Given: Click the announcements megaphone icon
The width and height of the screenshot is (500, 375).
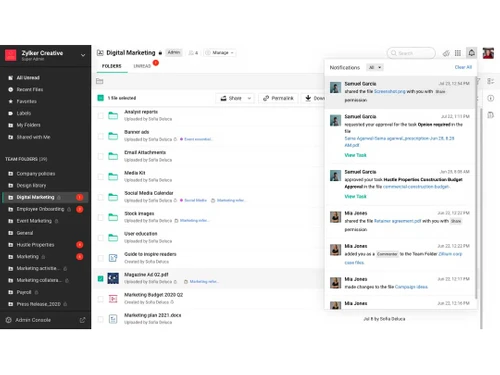Looking at the screenshot, I should coord(446,53).
